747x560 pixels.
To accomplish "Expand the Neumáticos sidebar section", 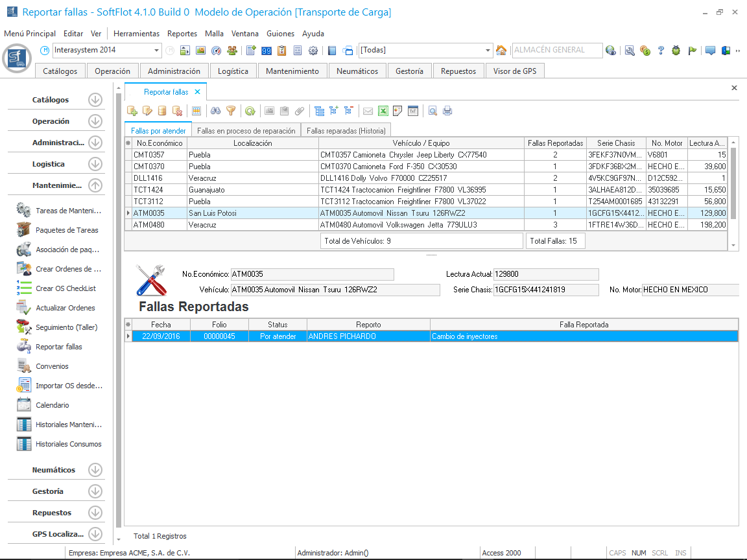I will (95, 470).
